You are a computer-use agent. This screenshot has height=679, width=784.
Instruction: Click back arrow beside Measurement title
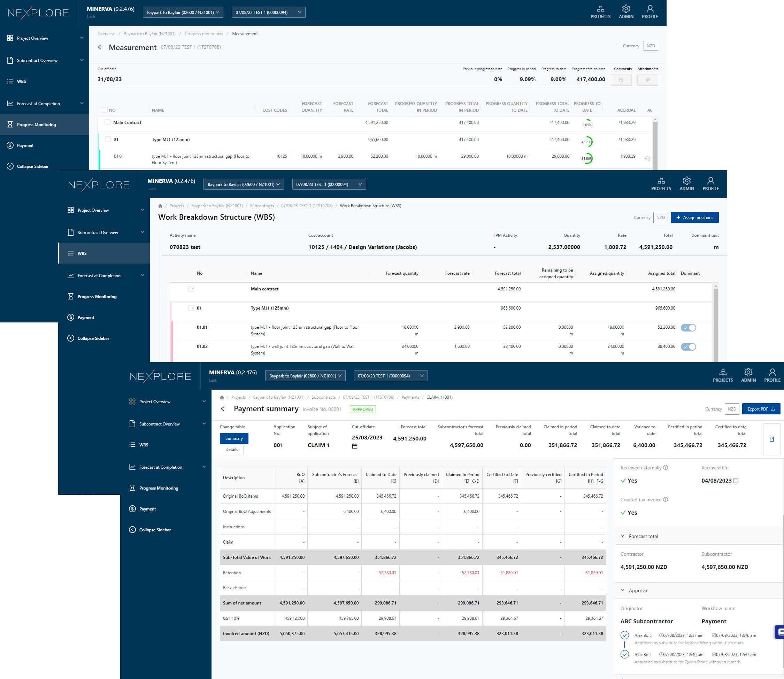click(100, 47)
